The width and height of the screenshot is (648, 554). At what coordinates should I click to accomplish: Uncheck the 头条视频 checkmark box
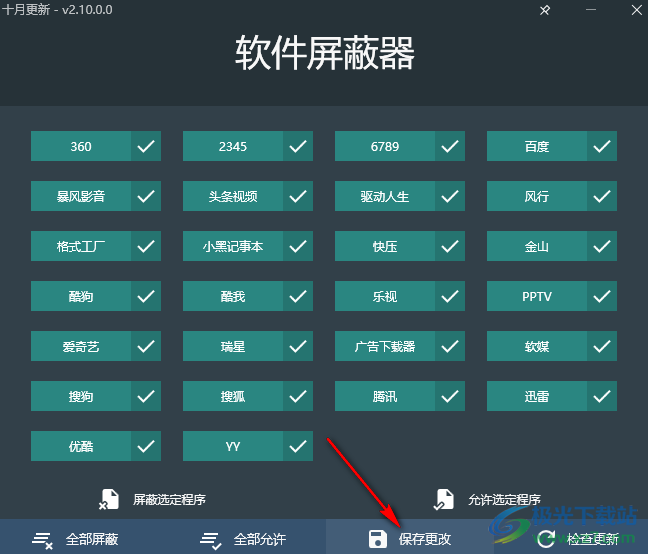[x=298, y=196]
